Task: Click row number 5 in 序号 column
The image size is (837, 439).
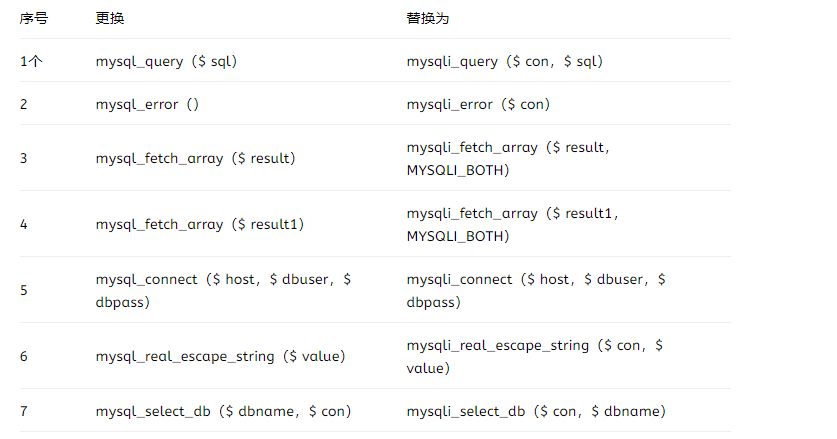Action: coord(24,290)
